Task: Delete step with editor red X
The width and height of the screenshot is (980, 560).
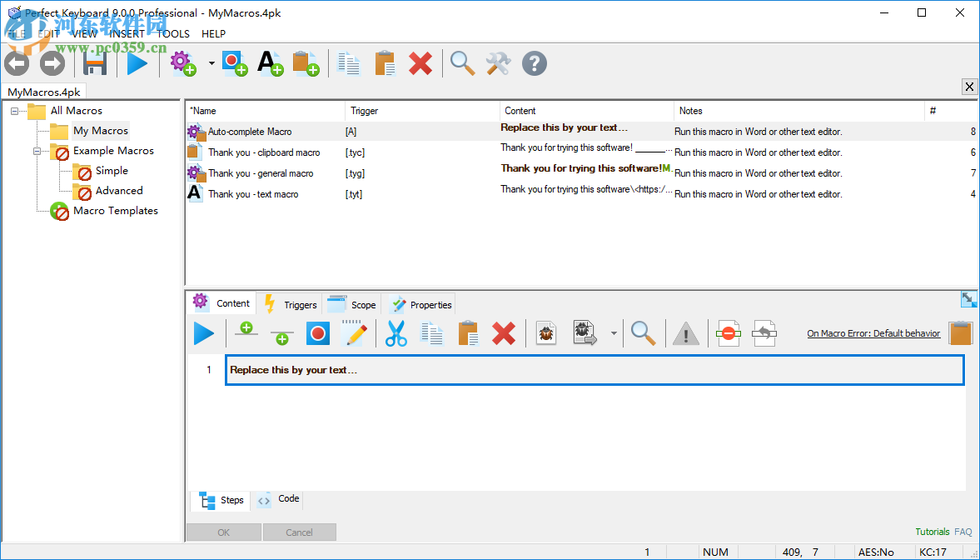Action: point(504,333)
